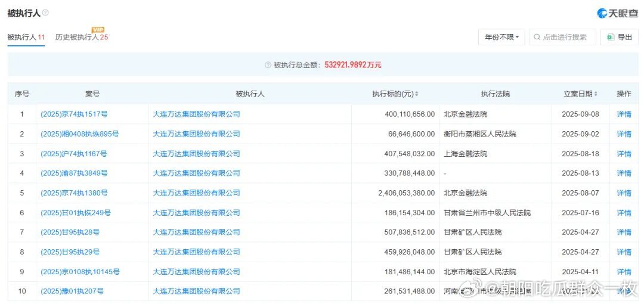
Task: Open 大连万达集团 link in row 7
Action: [196, 232]
